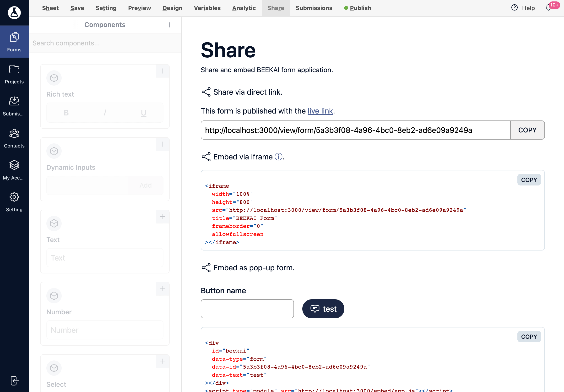Open the Forms section in sidebar

14,42
